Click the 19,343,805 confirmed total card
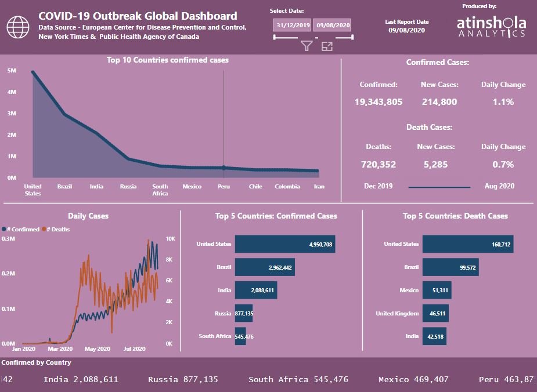The width and height of the screenshot is (537, 392). point(379,102)
